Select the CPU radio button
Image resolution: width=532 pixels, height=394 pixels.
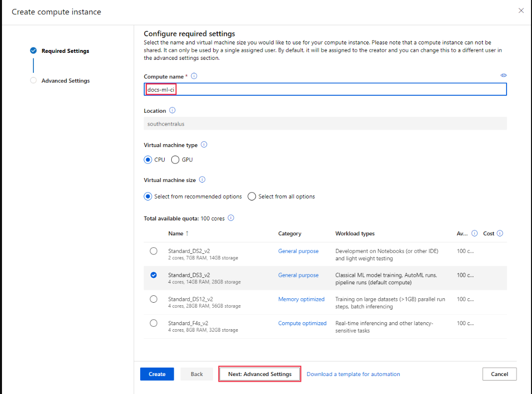148,160
